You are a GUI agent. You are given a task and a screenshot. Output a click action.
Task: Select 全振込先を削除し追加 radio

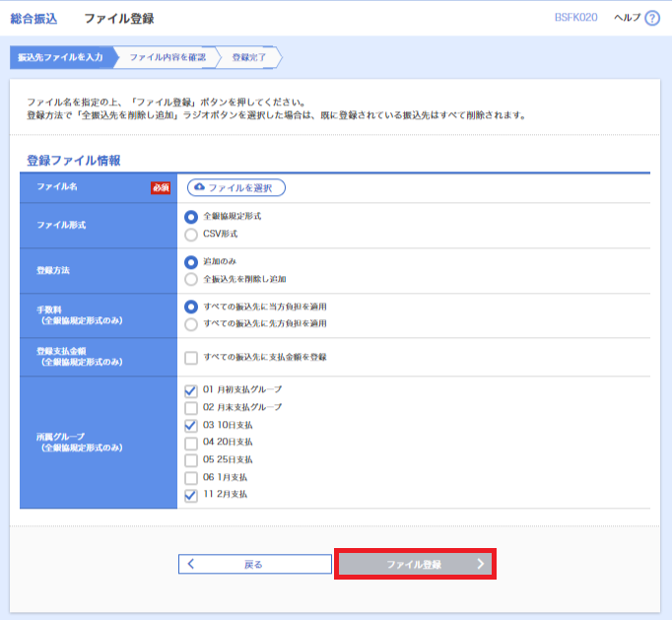(191, 280)
